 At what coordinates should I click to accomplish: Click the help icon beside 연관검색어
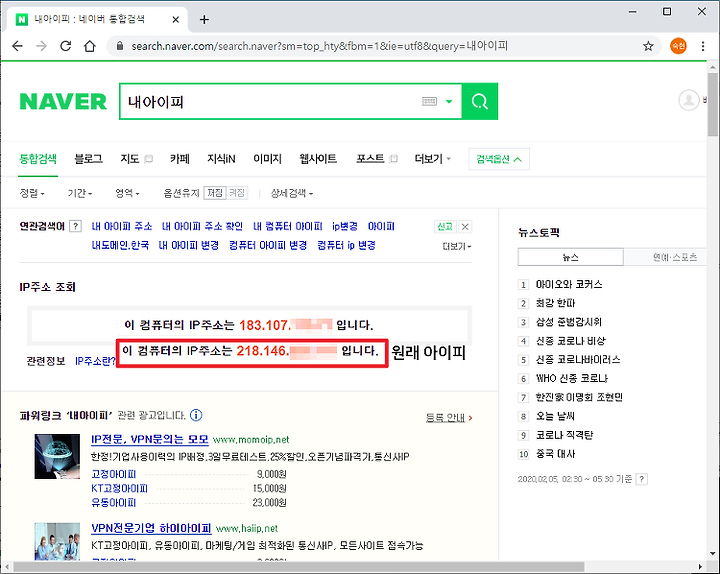click(75, 226)
